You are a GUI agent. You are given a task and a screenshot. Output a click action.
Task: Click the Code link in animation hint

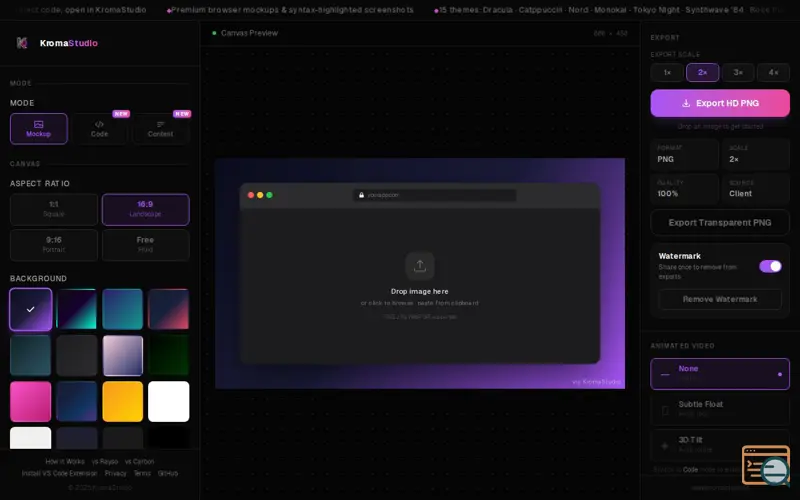pos(690,469)
